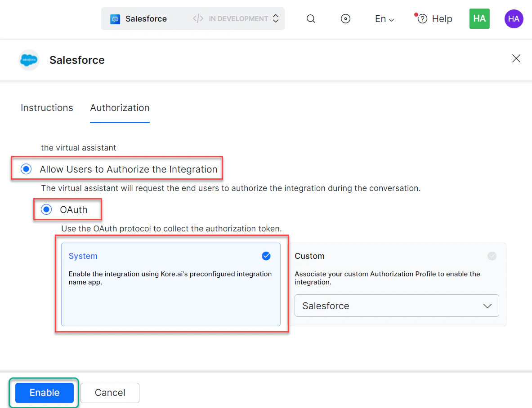Close the Salesforce integration panel
Screen dimensions: 532x408
[x=516, y=58]
